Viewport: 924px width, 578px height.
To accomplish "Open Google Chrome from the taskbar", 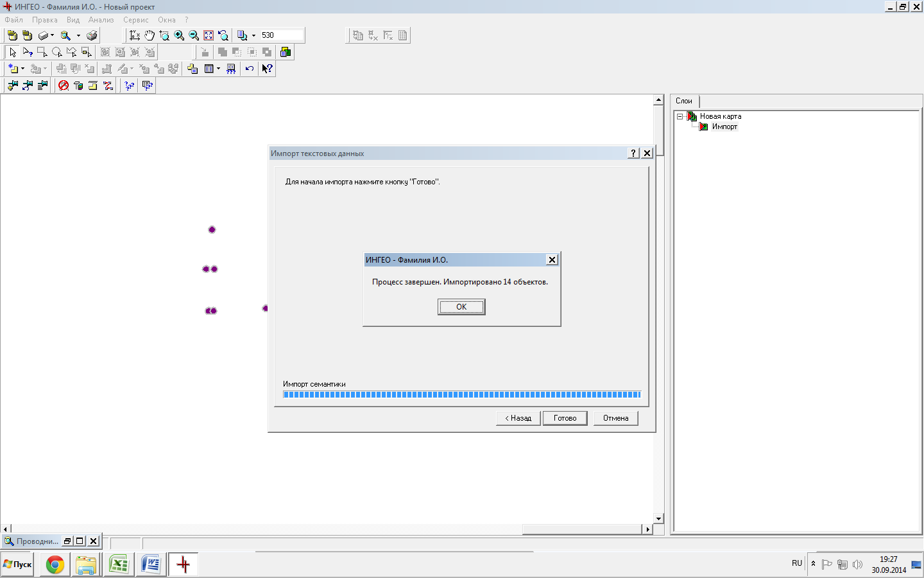I will (x=55, y=565).
